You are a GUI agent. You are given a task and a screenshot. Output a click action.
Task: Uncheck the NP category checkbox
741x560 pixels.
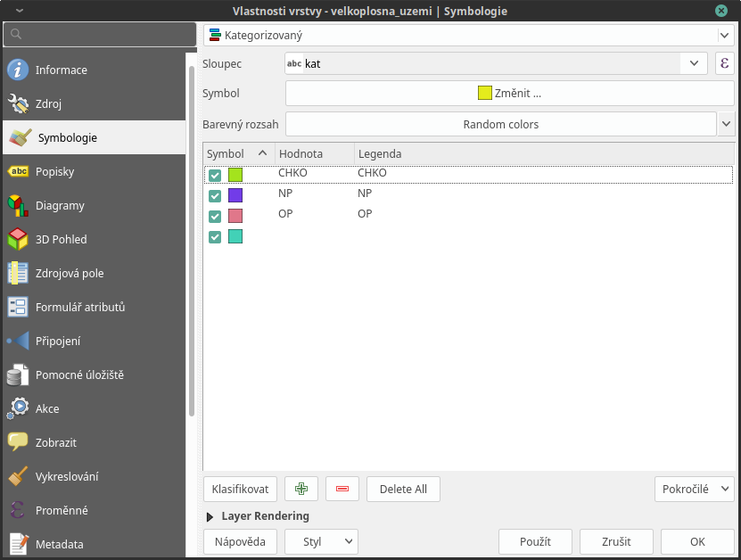click(215, 195)
